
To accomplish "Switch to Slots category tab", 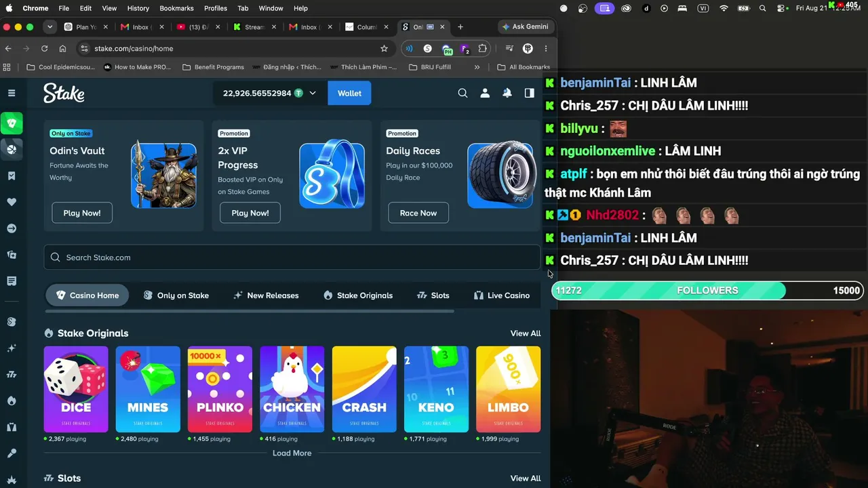I will (x=433, y=296).
